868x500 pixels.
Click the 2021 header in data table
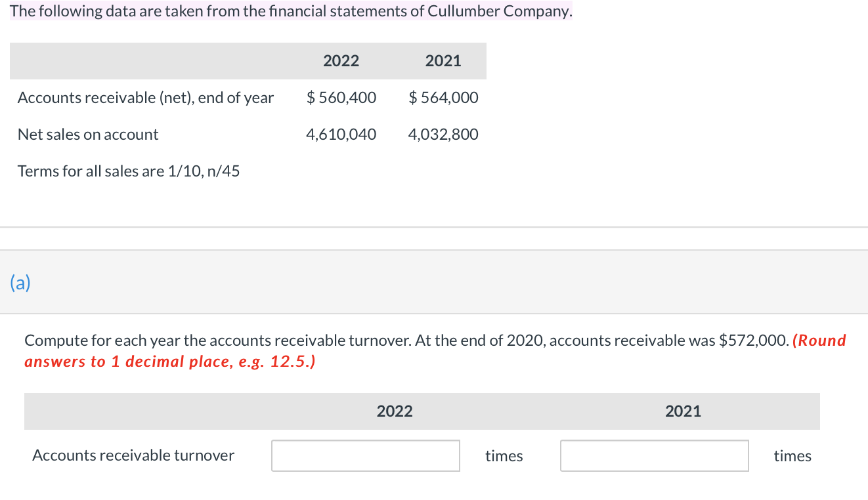pyautogui.click(x=443, y=61)
